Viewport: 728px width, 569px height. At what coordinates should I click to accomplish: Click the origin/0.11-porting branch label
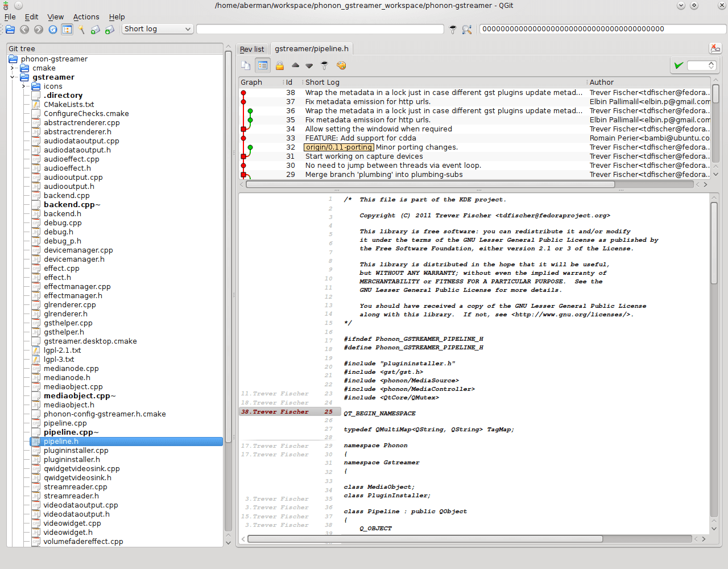point(339,147)
